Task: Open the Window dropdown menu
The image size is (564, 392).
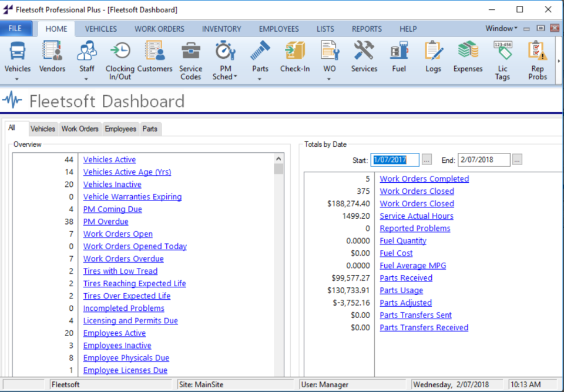Action: coord(500,28)
